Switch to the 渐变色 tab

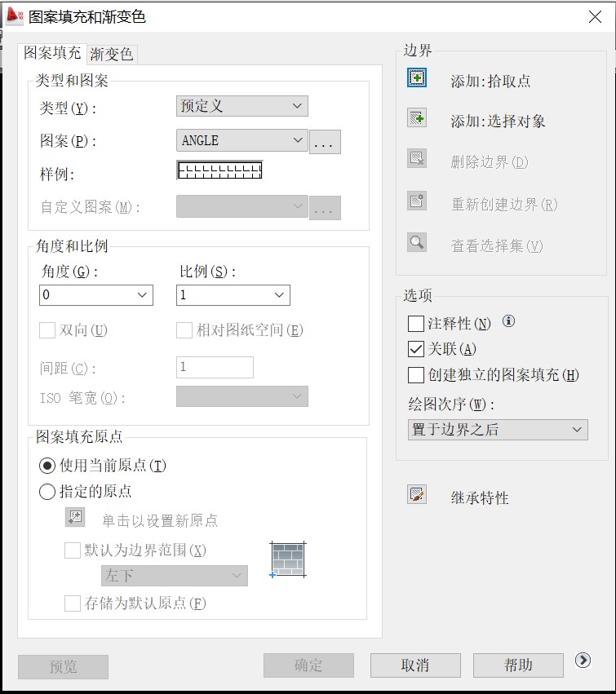pos(111,55)
